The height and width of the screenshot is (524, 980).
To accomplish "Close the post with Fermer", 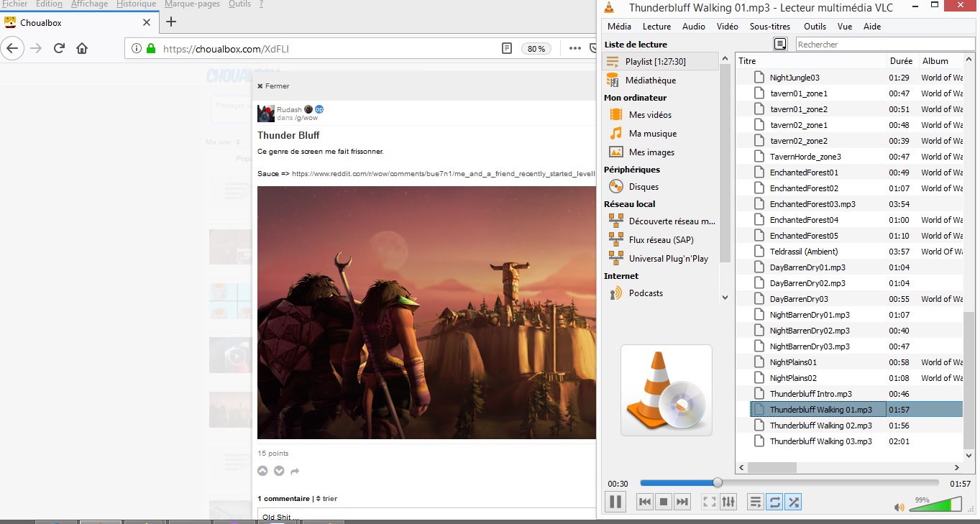I will pos(273,86).
